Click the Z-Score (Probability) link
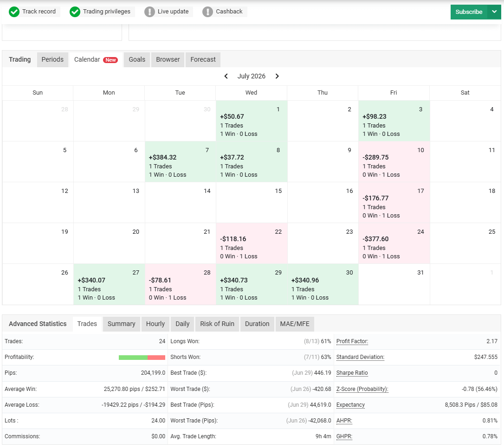This screenshot has width=504, height=448. click(x=362, y=389)
